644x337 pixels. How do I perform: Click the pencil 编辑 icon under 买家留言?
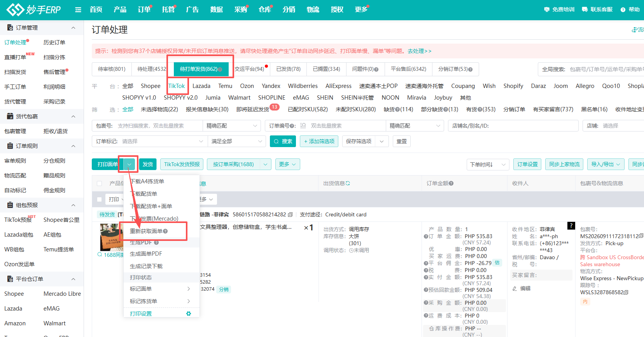click(x=514, y=288)
